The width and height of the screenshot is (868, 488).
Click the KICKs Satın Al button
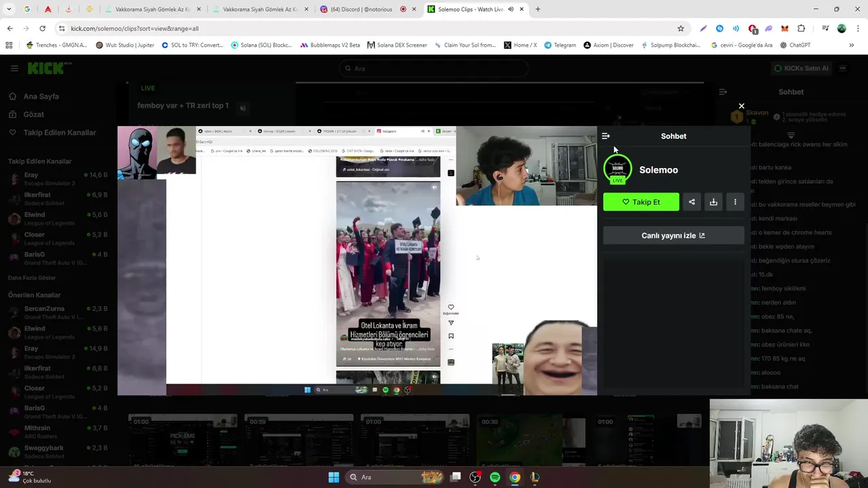(801, 68)
